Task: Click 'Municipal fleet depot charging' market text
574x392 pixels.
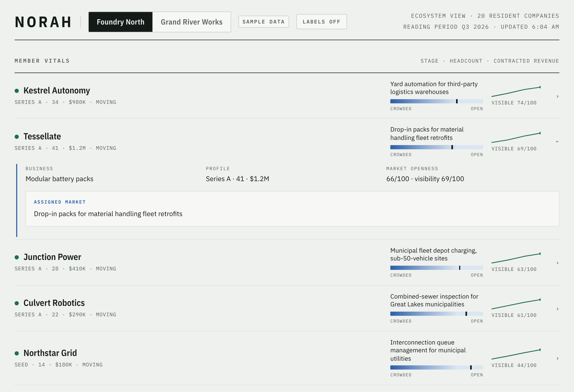Action: pyautogui.click(x=433, y=254)
